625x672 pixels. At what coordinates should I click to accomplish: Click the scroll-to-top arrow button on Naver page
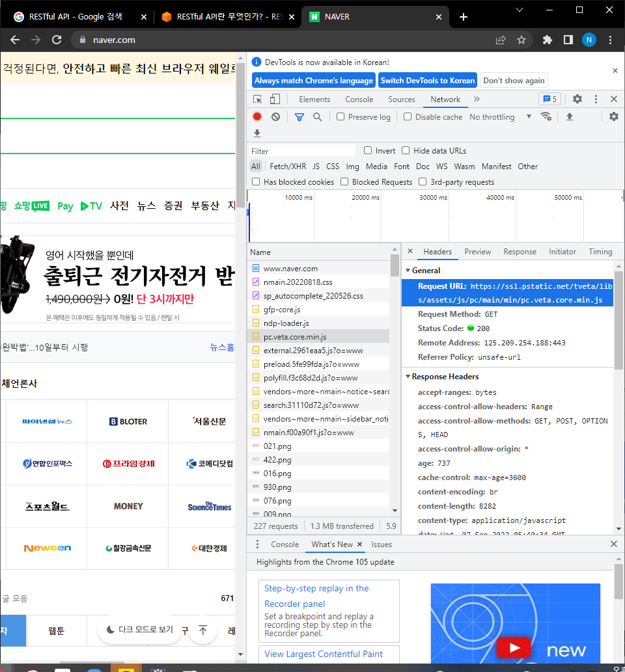tap(203, 630)
